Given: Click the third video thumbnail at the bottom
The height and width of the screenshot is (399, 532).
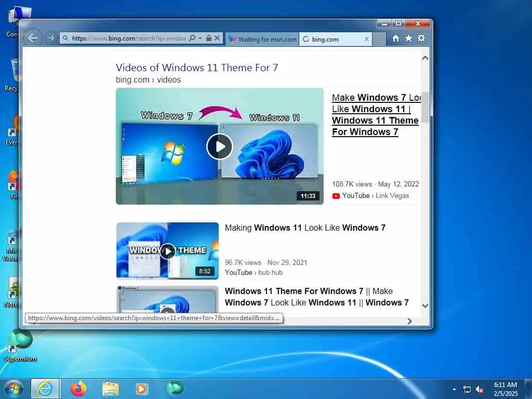Looking at the screenshot, I should pyautogui.click(x=168, y=299).
